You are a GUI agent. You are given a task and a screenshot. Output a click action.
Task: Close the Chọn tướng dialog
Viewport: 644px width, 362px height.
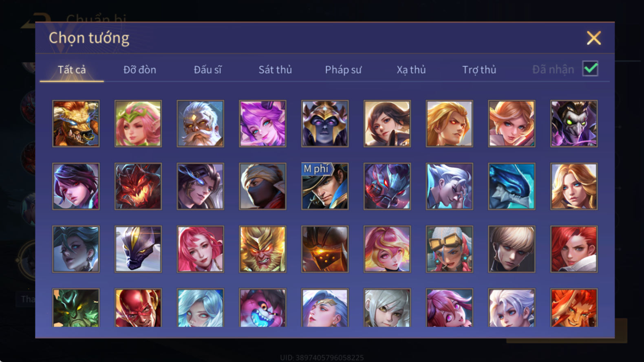click(593, 38)
